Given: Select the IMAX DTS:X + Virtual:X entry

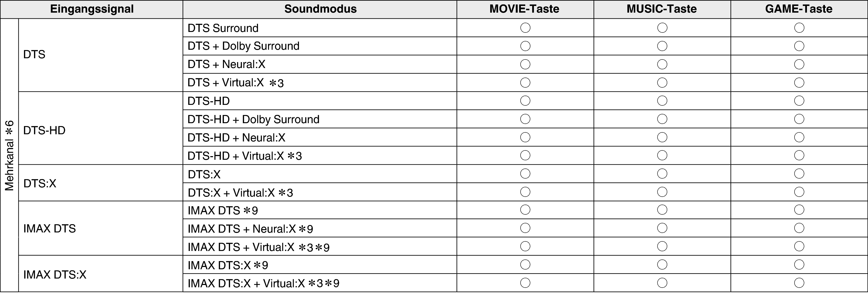Looking at the screenshot, I should (263, 283).
